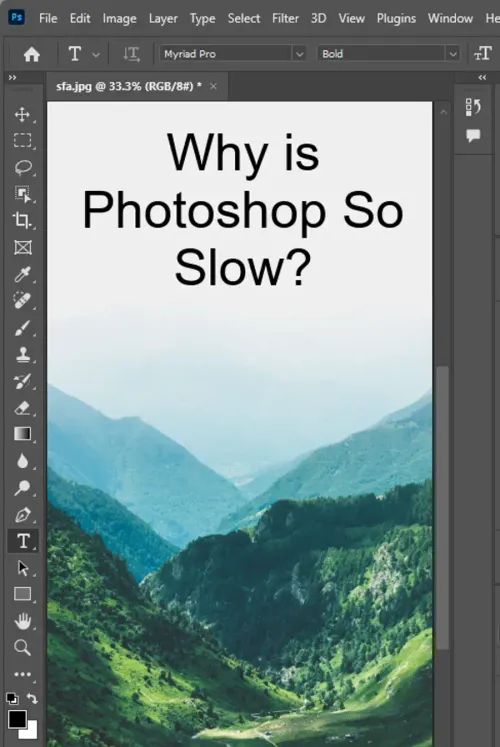Select the Pen tool
Viewport: 500px width, 747px height.
[22, 515]
